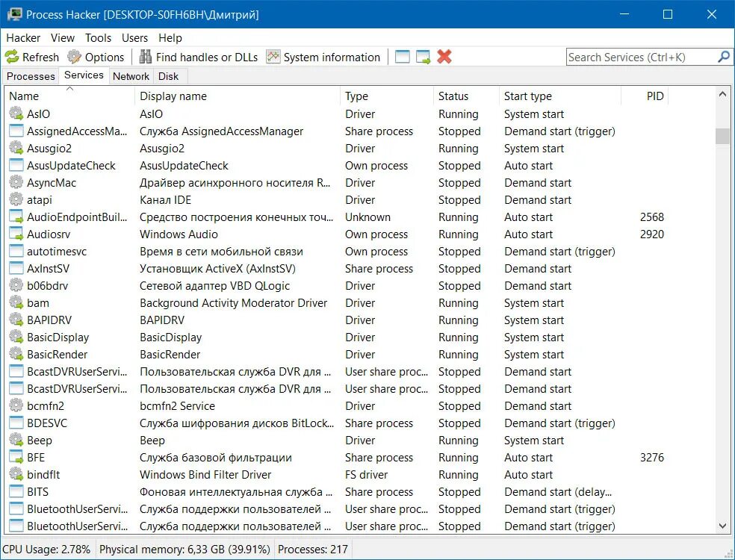Click Physical memory status bar entry
The width and height of the screenshot is (735, 560).
(x=184, y=549)
